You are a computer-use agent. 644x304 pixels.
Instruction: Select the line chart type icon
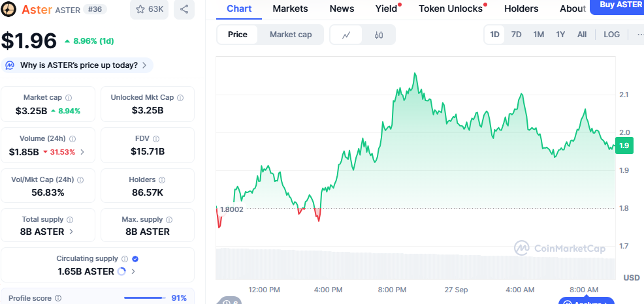[346, 35]
